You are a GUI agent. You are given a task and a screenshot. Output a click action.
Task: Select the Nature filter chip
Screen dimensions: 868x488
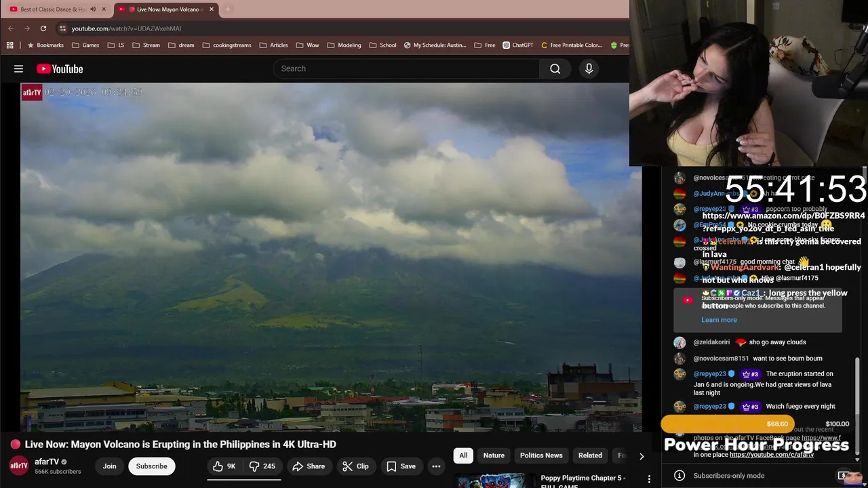pos(494,455)
